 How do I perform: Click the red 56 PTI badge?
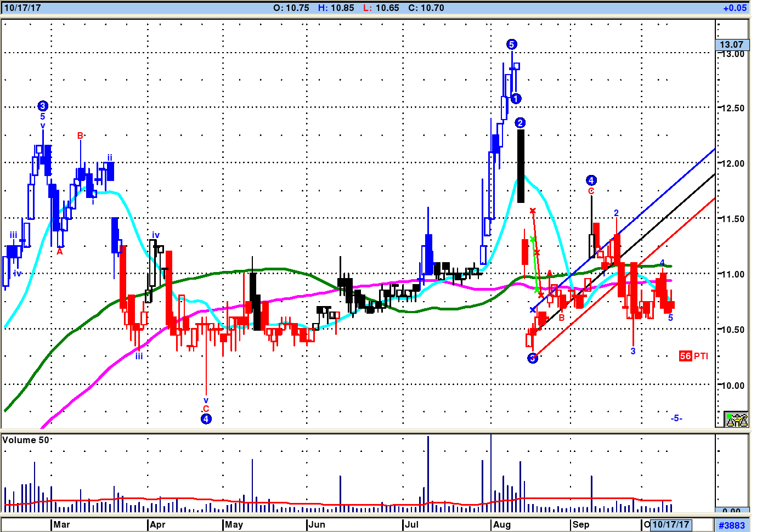(693, 356)
